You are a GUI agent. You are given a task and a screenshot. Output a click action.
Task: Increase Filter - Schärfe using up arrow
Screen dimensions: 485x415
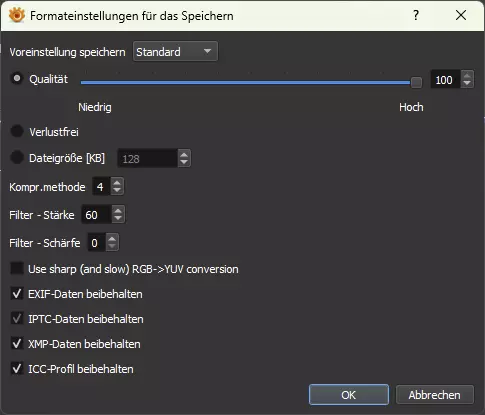pyautogui.click(x=112, y=239)
